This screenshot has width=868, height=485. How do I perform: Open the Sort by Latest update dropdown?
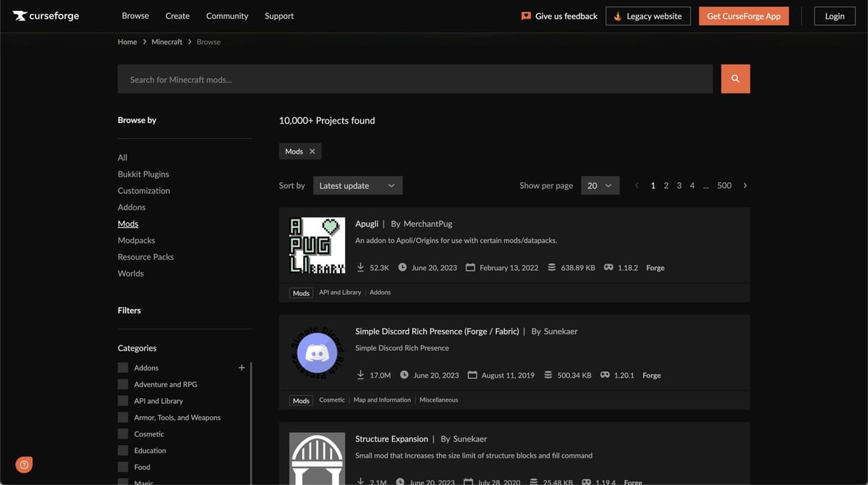pos(357,185)
